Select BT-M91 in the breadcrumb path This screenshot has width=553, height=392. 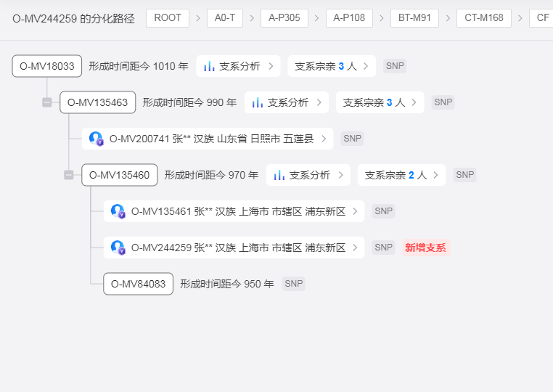(x=414, y=18)
